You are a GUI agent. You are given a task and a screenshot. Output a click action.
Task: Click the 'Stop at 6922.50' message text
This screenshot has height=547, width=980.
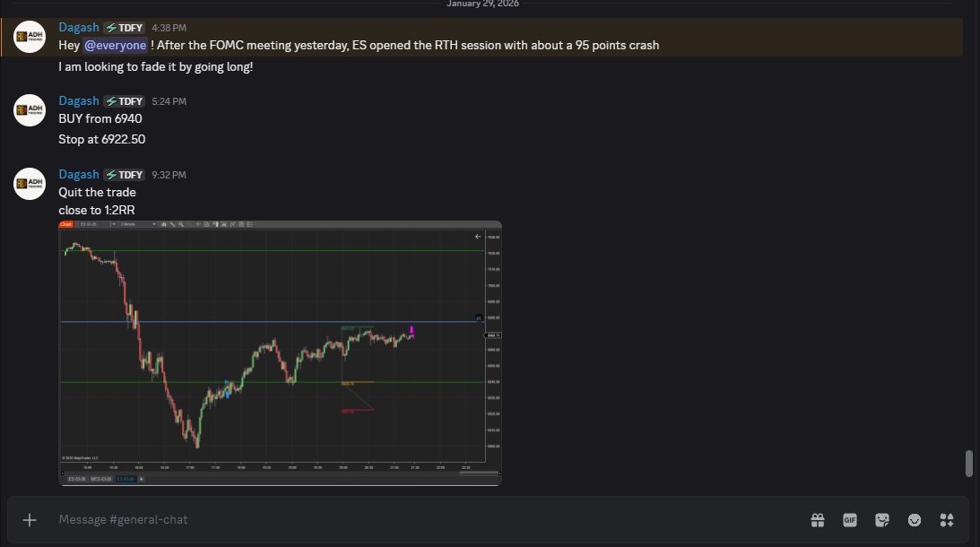[x=102, y=139]
